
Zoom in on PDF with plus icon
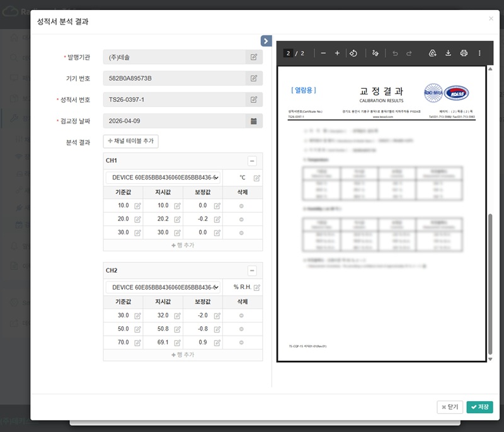337,53
